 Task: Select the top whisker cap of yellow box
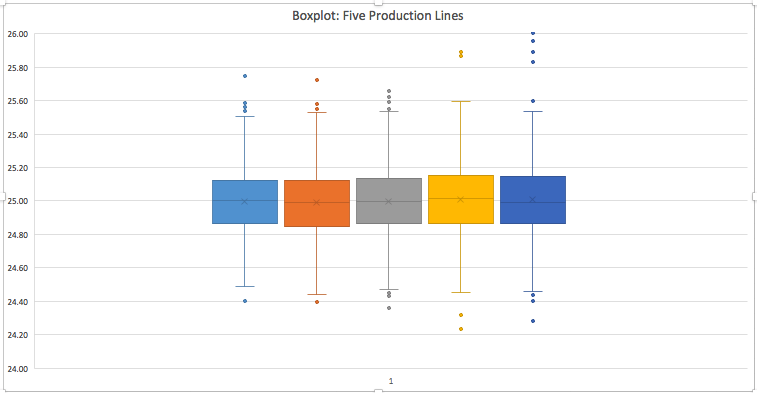coord(461,101)
